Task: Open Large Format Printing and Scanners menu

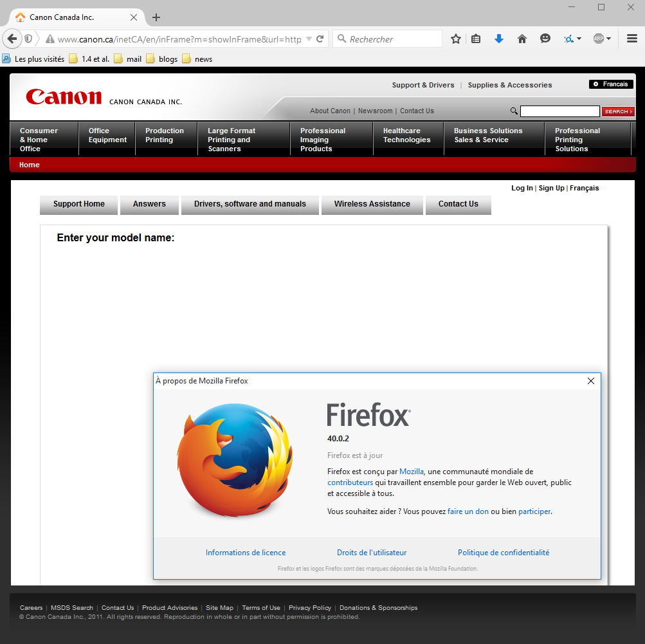Action: [244, 140]
